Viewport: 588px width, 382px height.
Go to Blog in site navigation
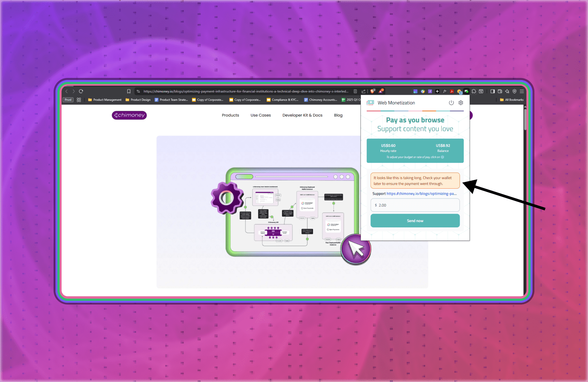pyautogui.click(x=338, y=115)
